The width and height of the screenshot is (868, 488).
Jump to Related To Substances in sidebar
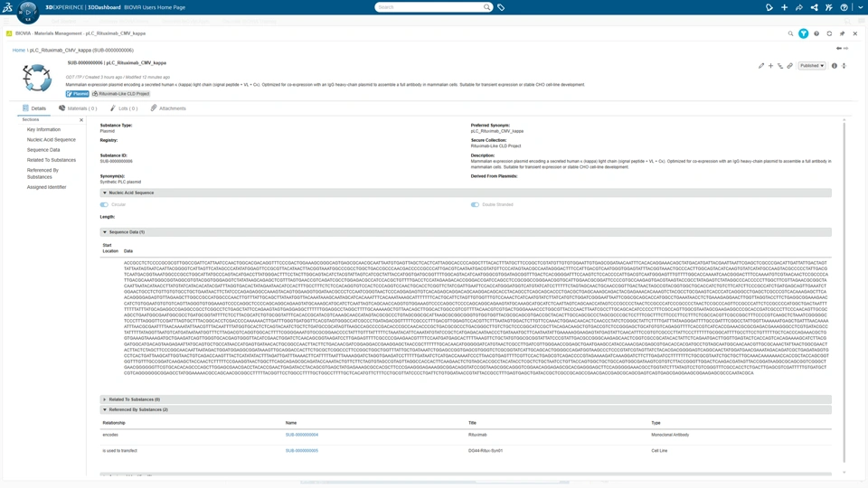point(52,161)
